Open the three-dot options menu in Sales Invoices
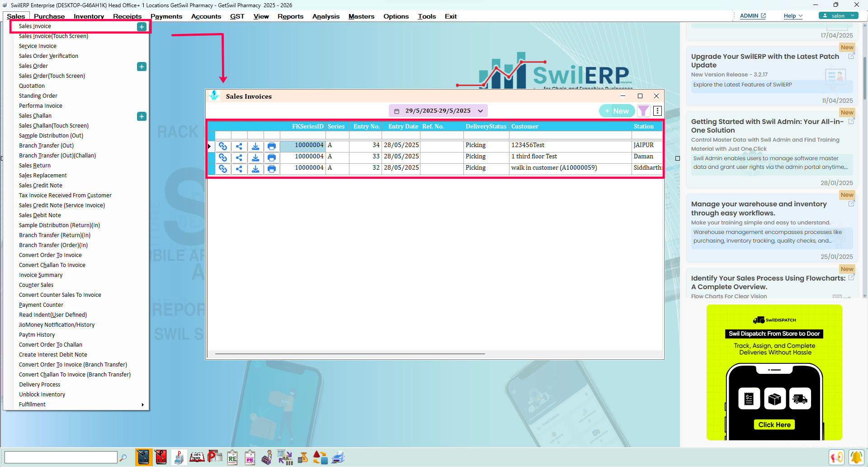This screenshot has height=467, width=868. pos(657,111)
